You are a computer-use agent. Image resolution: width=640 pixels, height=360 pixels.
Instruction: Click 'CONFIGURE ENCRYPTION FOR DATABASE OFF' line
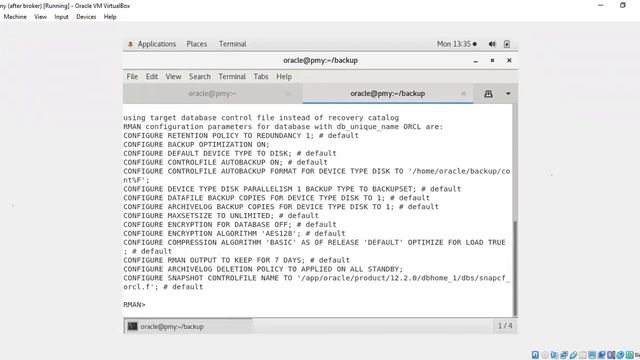pos(230,224)
